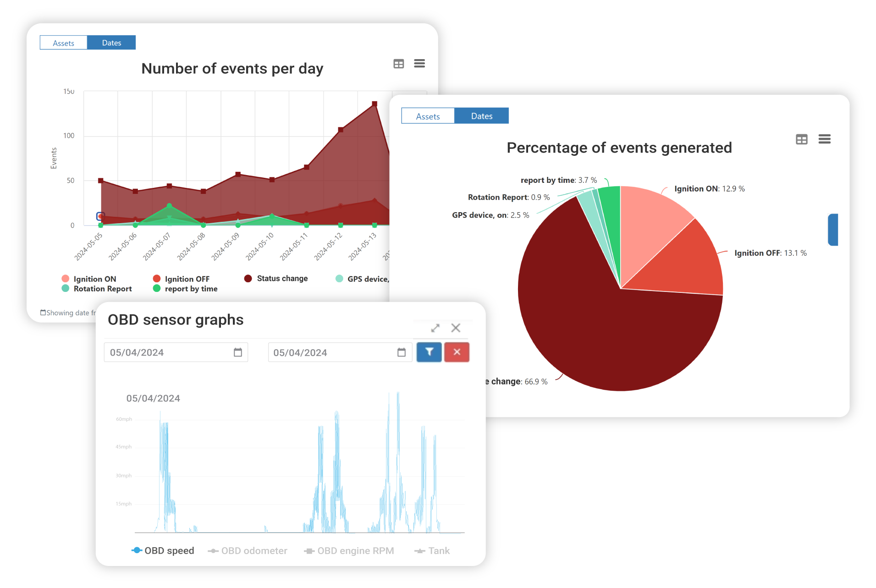Switch to Assets tab on events per day
This screenshot has height=588, width=876.
tap(63, 43)
